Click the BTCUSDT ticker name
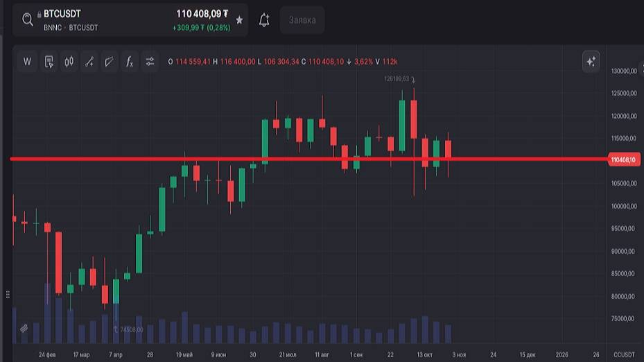Screen dimensions: 644x362 [62, 14]
